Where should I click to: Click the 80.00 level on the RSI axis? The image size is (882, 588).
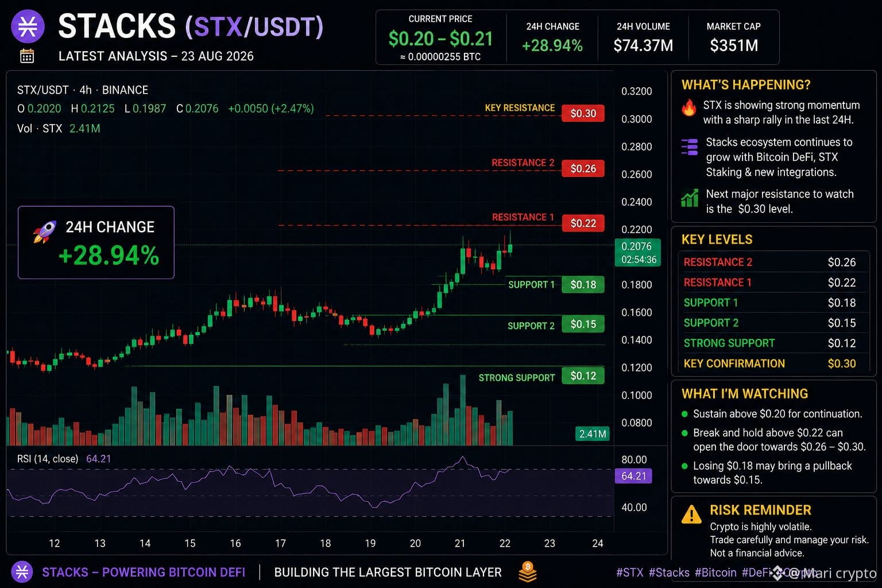tap(634, 460)
